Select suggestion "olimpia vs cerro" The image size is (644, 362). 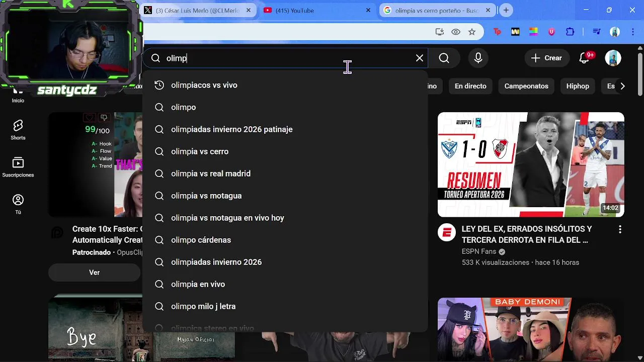coord(285,151)
